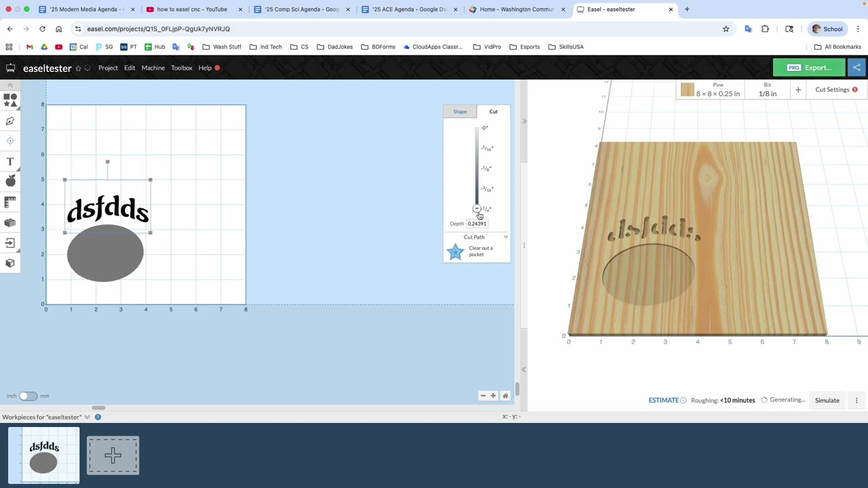Open the ruler design tool
Image resolution: width=868 pixels, height=488 pixels.
pyautogui.click(x=10, y=202)
